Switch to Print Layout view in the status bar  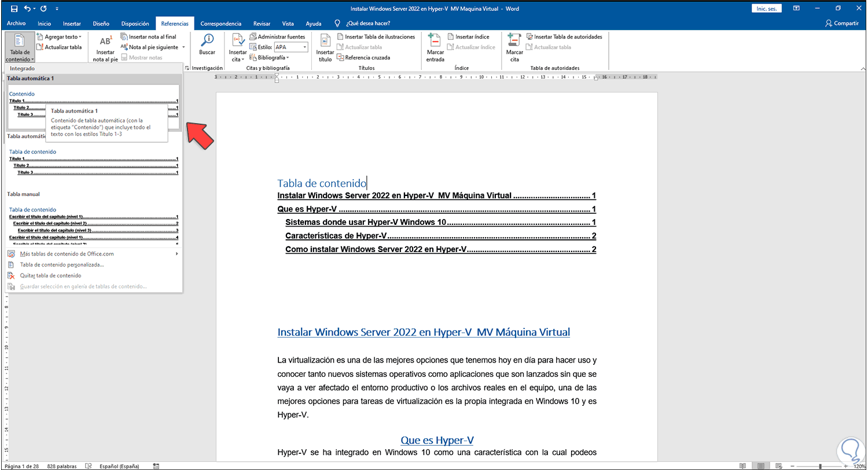[x=761, y=466]
